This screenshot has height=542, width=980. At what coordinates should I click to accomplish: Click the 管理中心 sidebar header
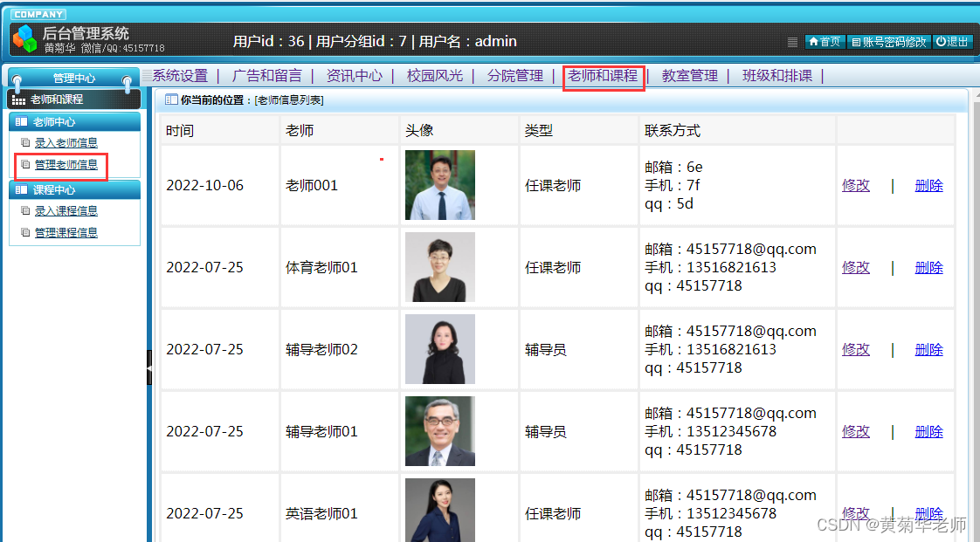(73, 78)
